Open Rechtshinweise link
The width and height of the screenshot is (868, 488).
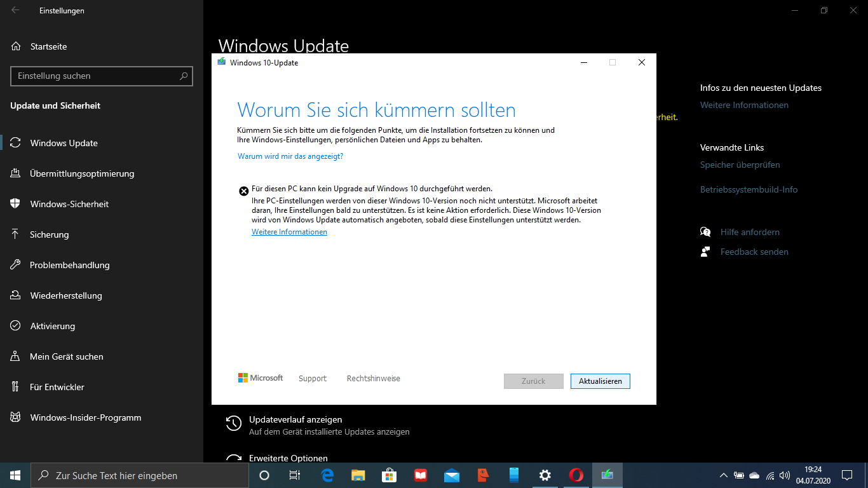(374, 378)
